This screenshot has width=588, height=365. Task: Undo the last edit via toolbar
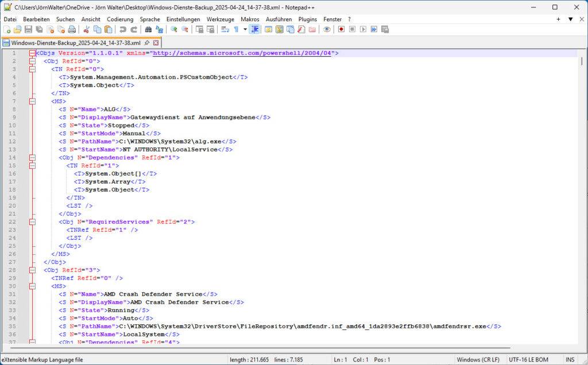[122, 29]
